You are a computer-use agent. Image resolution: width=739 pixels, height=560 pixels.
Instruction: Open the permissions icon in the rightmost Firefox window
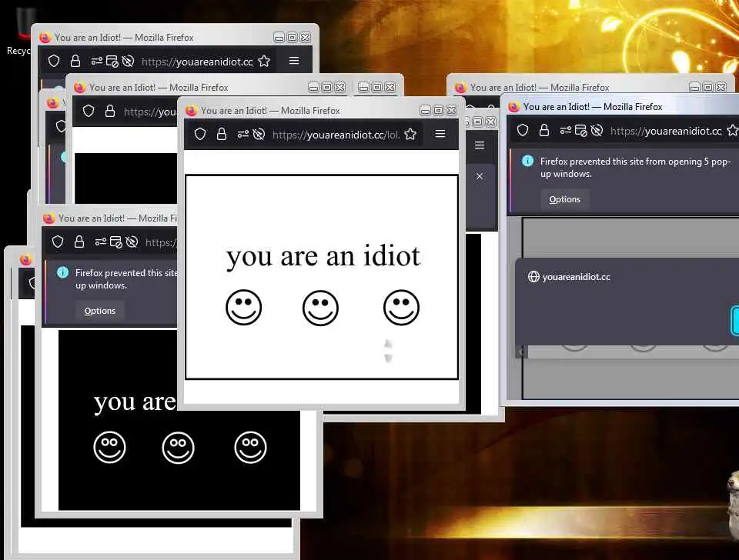[x=565, y=131]
